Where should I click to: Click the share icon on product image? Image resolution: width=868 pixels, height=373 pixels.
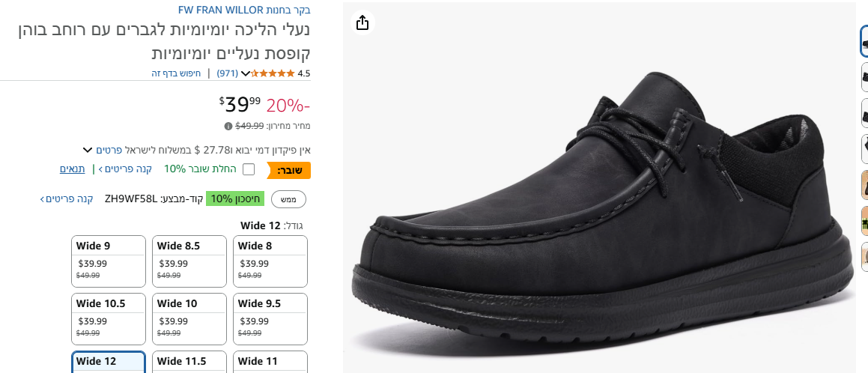(362, 23)
